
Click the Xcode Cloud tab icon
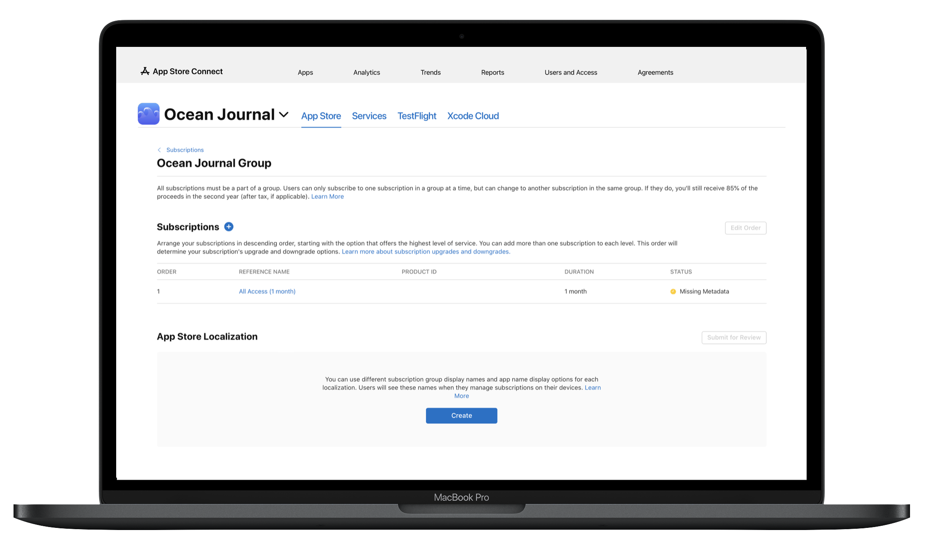[x=473, y=116]
